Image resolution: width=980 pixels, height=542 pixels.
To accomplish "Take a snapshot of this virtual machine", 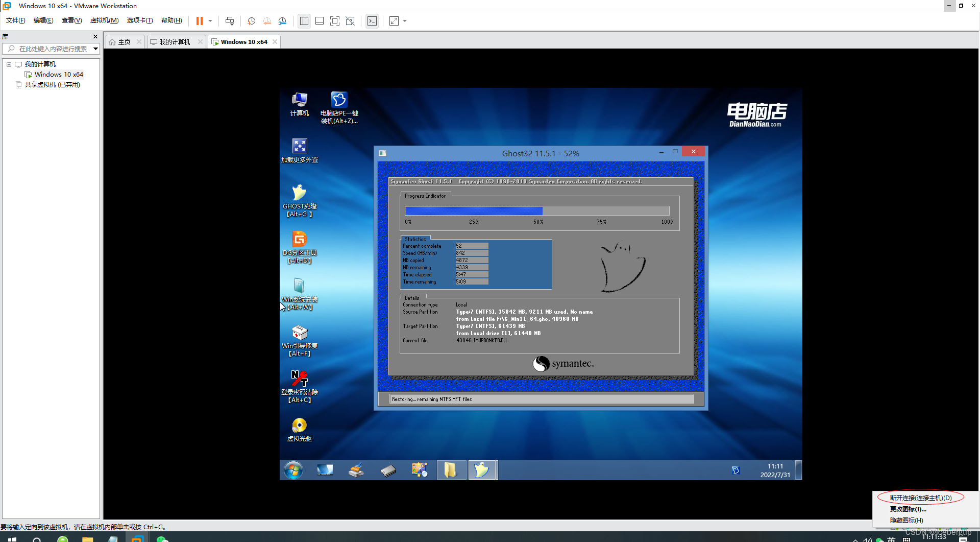I will pyautogui.click(x=252, y=21).
